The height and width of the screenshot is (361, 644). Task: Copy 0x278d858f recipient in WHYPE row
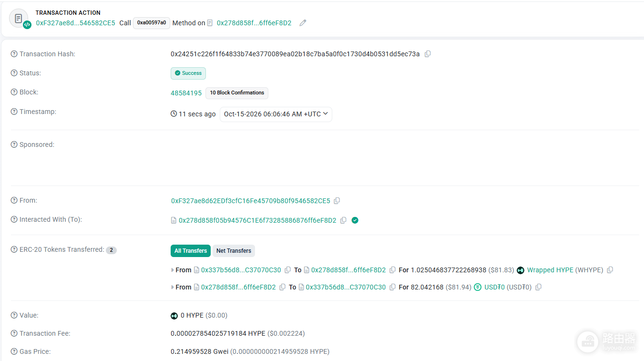[x=392, y=270]
